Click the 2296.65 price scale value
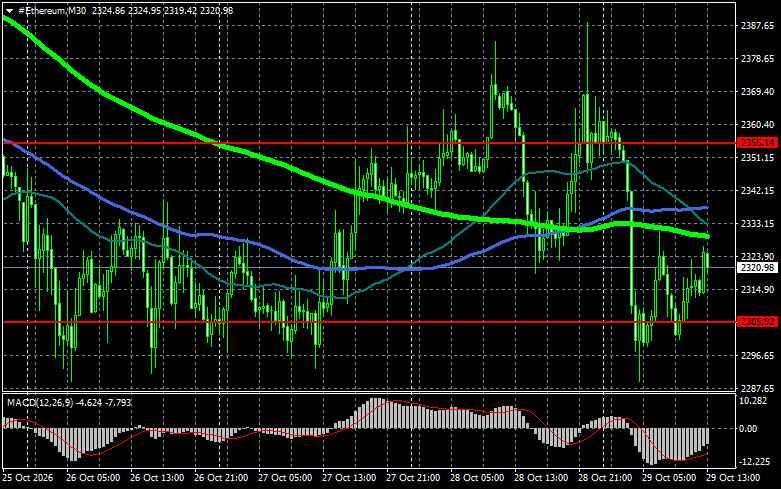781x489 pixels. click(758, 356)
